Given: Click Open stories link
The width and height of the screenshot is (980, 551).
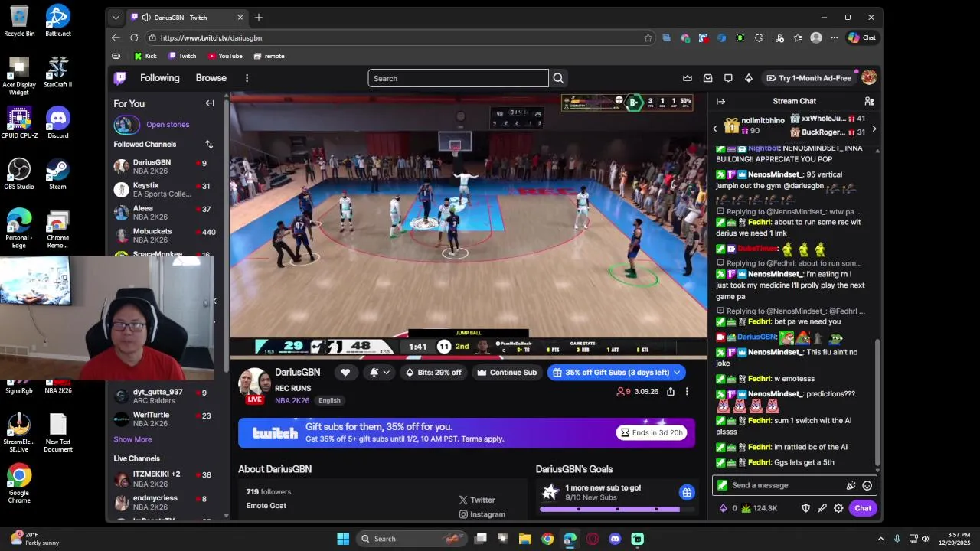Looking at the screenshot, I should (x=168, y=124).
